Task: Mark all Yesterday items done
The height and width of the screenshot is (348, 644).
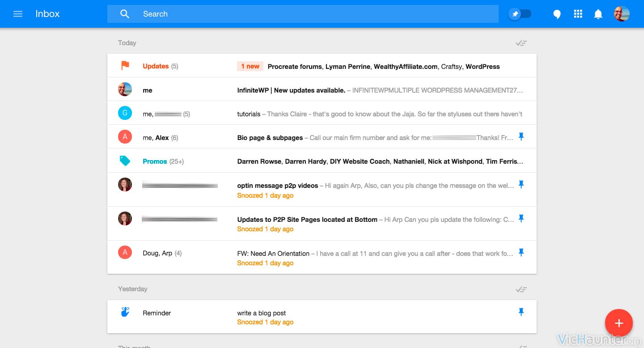Action: pos(521,289)
